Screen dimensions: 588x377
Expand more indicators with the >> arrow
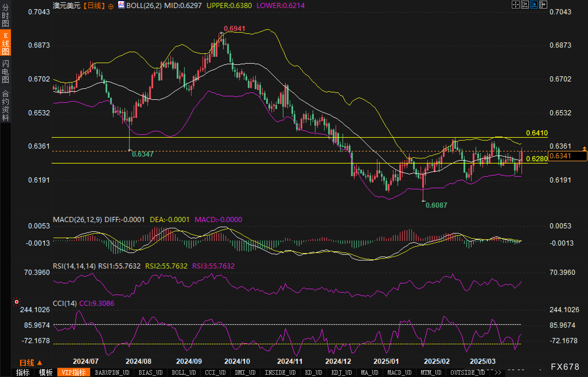(498, 373)
